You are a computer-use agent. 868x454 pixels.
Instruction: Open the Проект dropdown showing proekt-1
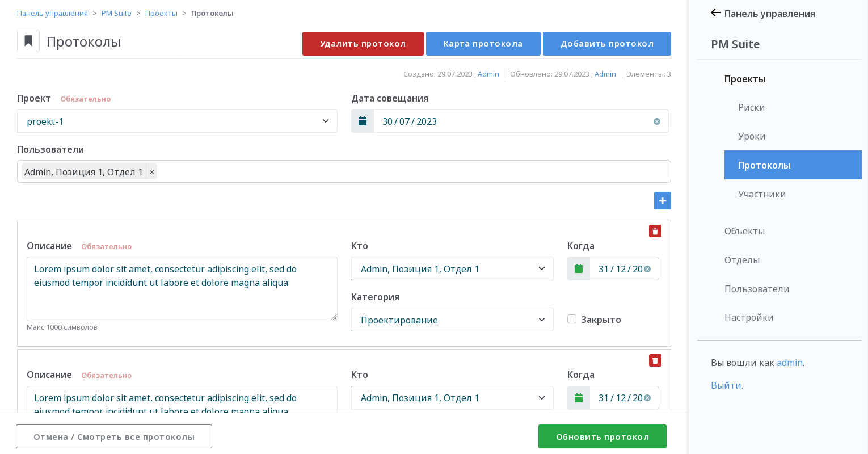pos(177,121)
